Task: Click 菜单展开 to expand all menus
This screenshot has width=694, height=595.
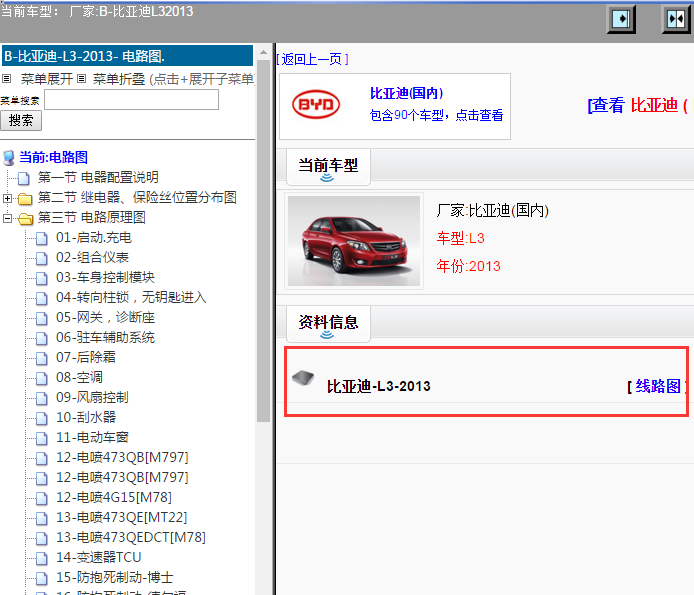Action: click(46, 79)
